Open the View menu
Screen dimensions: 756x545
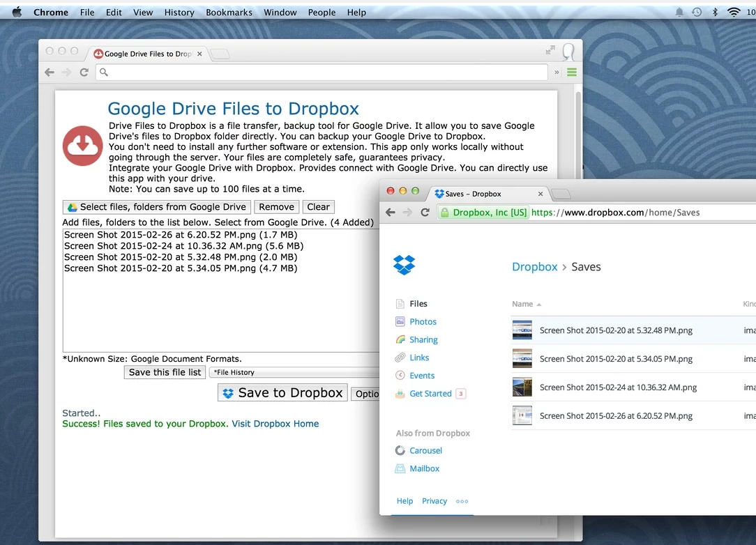coord(143,12)
